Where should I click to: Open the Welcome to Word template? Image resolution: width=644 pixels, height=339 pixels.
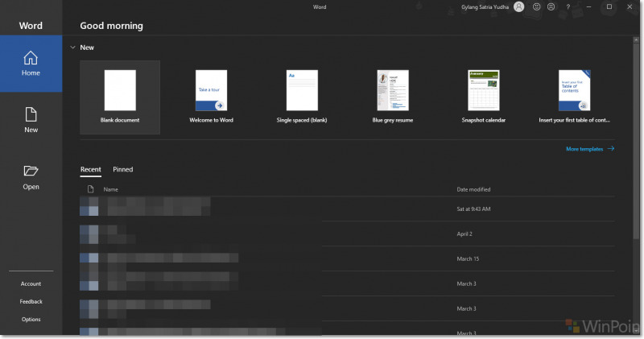(x=211, y=97)
